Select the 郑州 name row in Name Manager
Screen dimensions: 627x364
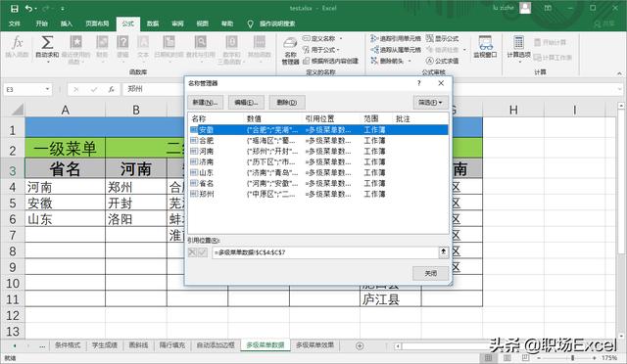[318, 194]
